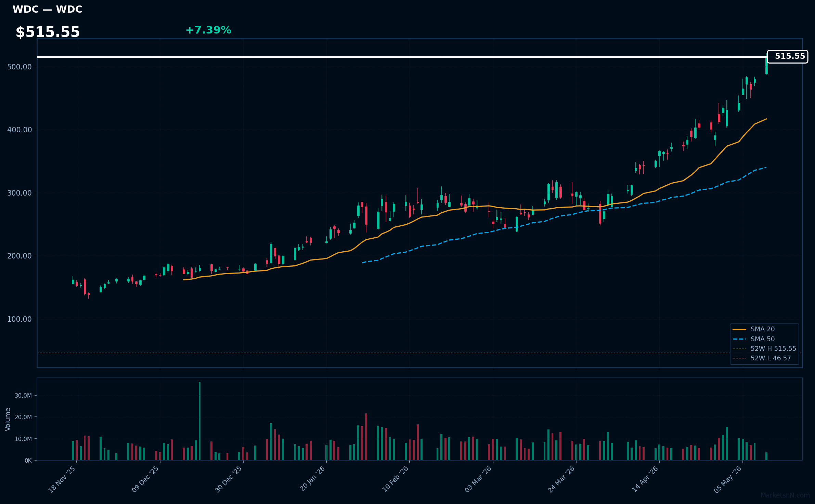Click the 20 Jan '26 date label
Image resolution: width=815 pixels, height=504 pixels.
coord(312,479)
